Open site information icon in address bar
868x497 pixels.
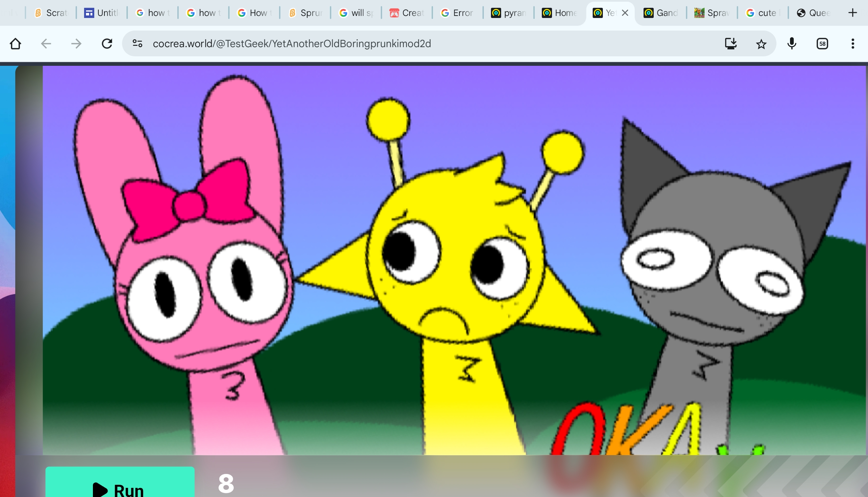coord(137,44)
